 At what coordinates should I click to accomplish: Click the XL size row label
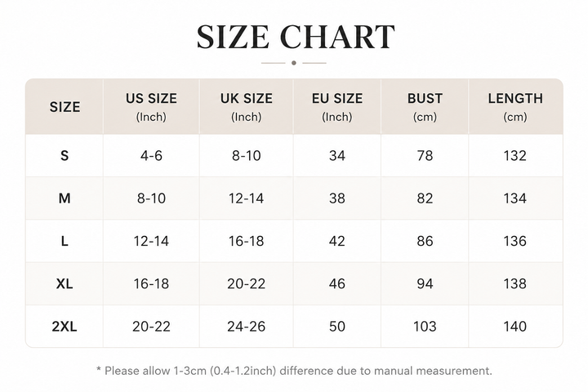(65, 283)
